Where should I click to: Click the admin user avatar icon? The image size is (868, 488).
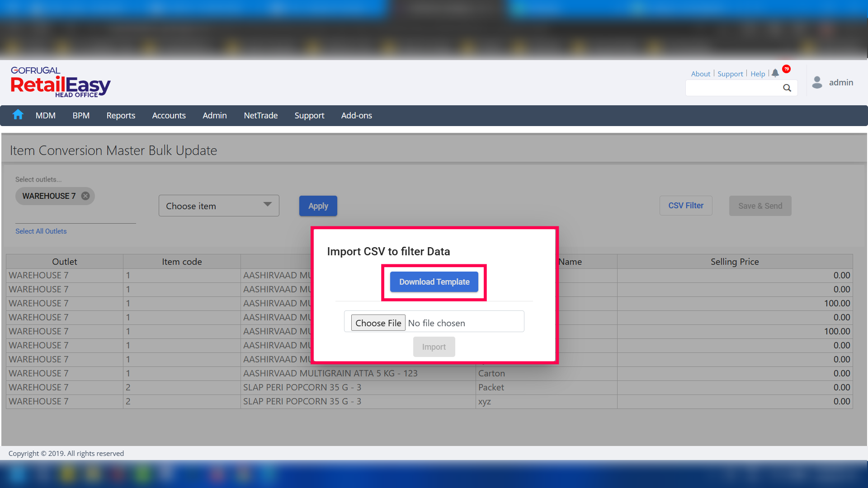[817, 82]
